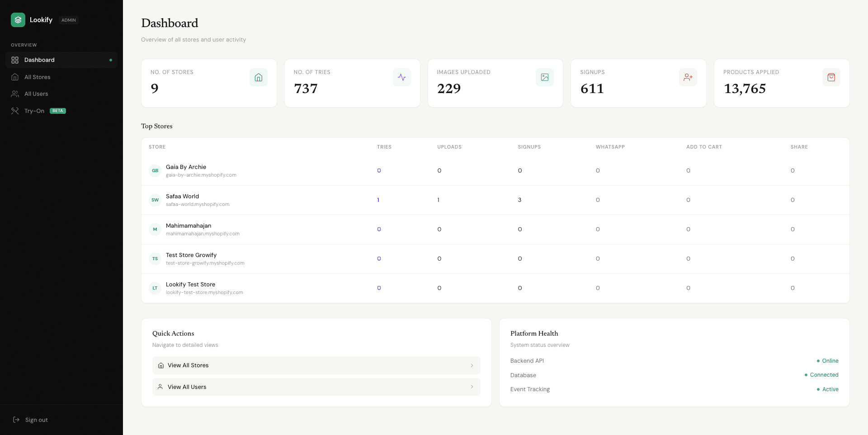The width and height of the screenshot is (868, 435).
Task: Click the UPLOADS column header
Action: [449, 147]
